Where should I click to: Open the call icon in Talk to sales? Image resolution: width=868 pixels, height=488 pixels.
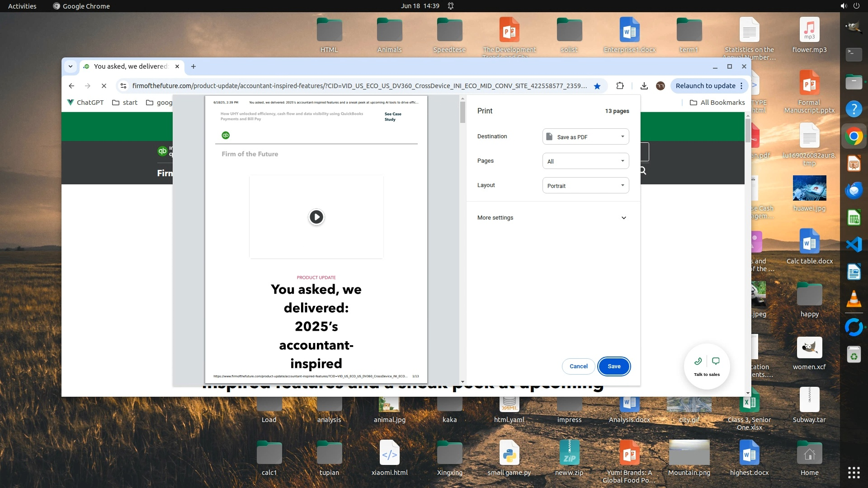pos(698,361)
